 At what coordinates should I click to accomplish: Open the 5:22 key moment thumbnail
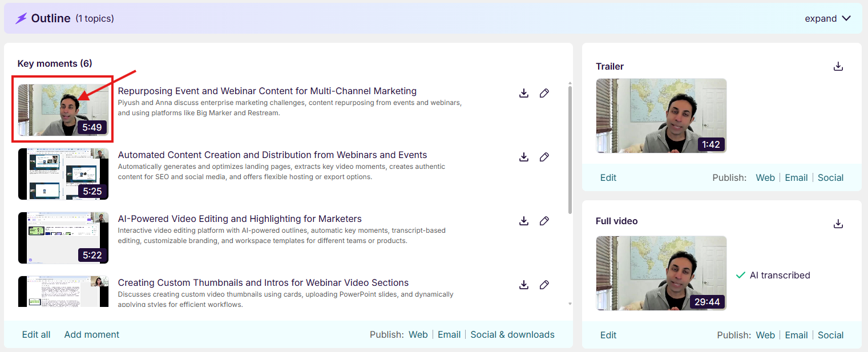(63, 238)
